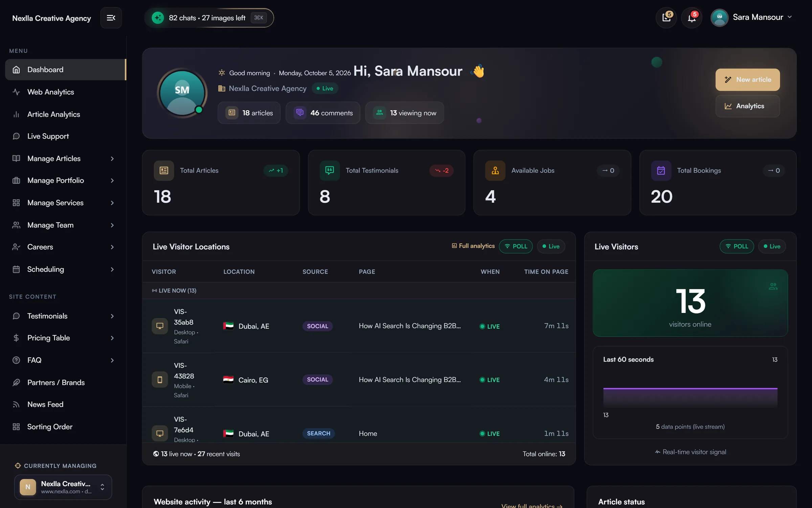Expand the Manage Team chevron
Screen dimensions: 812x508
coord(112,225)
